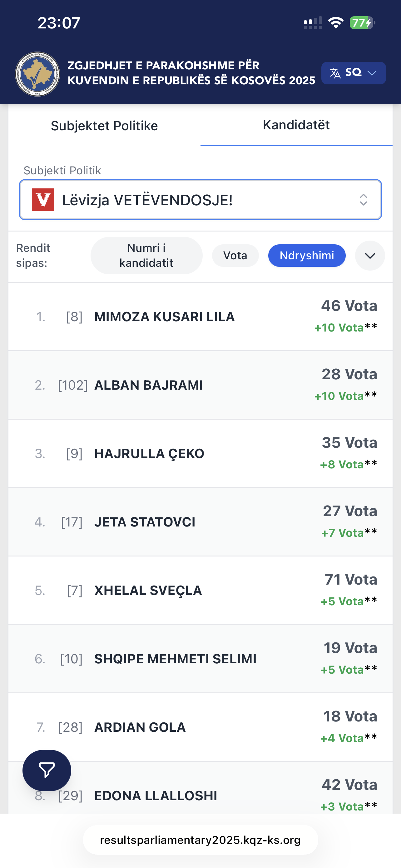
Task: Switch to the Kandidatët tab
Action: tap(296, 125)
